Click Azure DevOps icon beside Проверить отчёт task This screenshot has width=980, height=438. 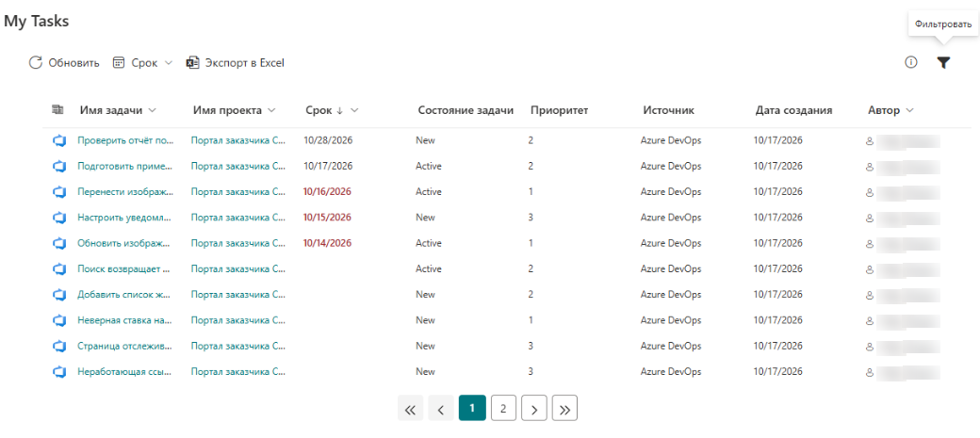pyautogui.click(x=59, y=140)
